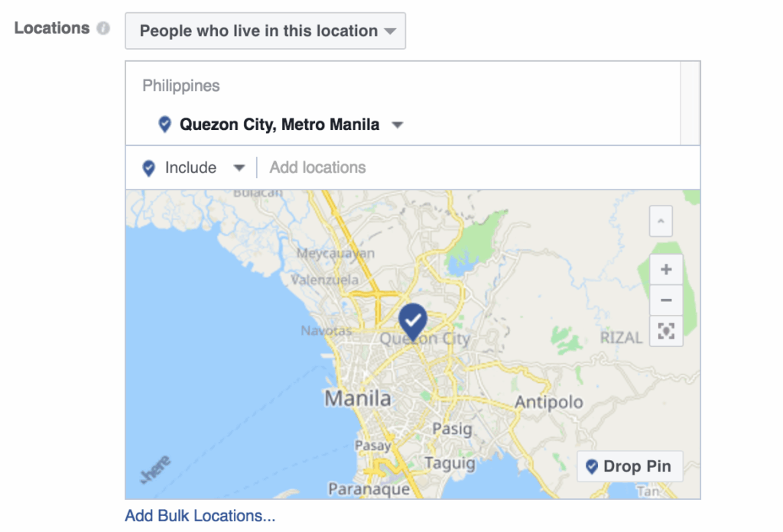Click the up arrow control above map zoom
Screen dimensions: 783x532
[x=660, y=222]
